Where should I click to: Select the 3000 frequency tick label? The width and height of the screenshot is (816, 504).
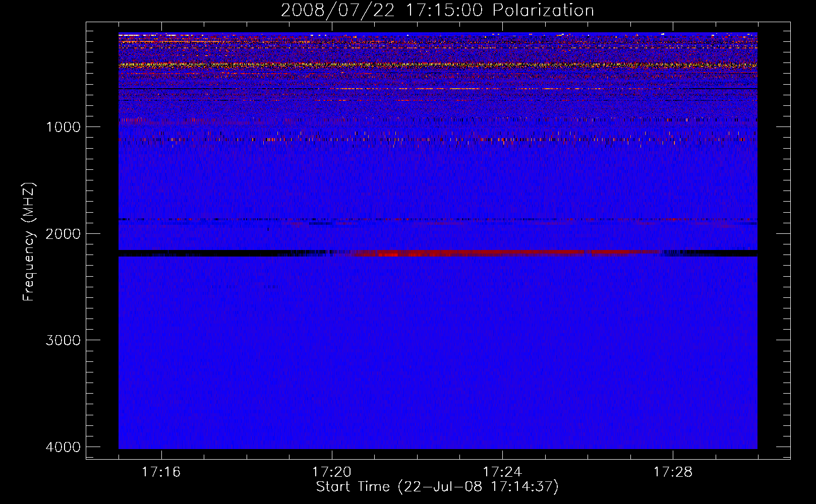(63, 340)
